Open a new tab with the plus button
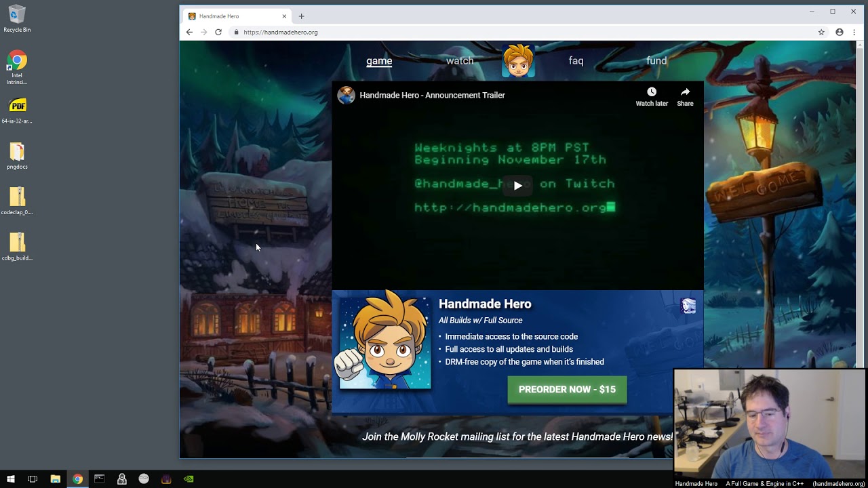The image size is (868, 488). [301, 16]
